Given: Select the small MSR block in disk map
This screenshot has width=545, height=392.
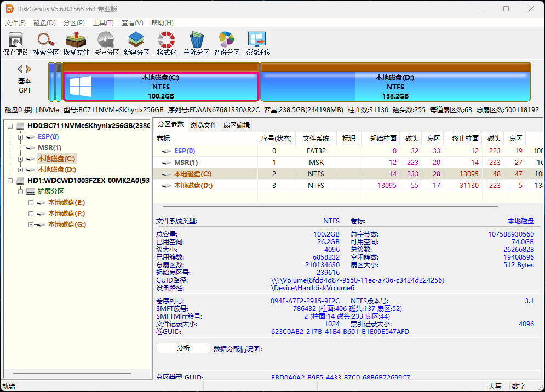Looking at the screenshot, I should pyautogui.click(x=59, y=82).
